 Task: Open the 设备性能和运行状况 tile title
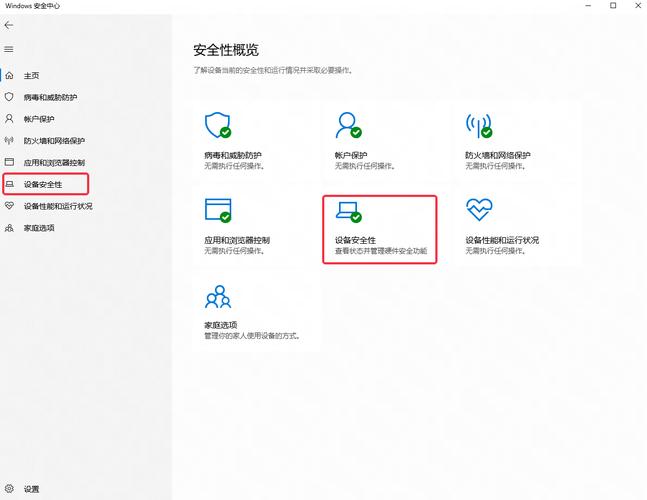click(502, 240)
